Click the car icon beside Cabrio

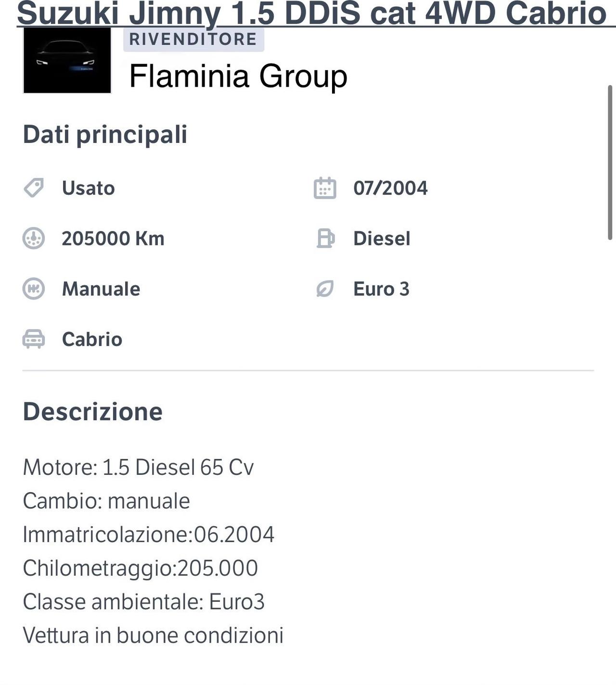[x=34, y=339]
